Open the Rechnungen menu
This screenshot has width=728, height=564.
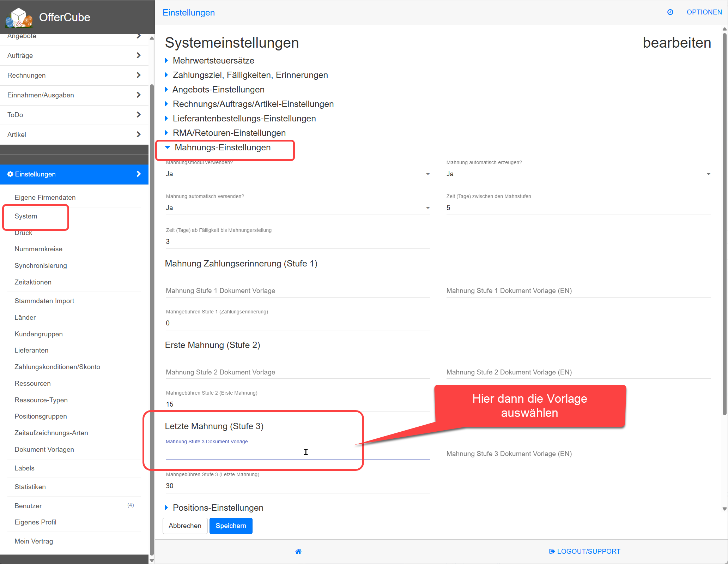tap(74, 76)
